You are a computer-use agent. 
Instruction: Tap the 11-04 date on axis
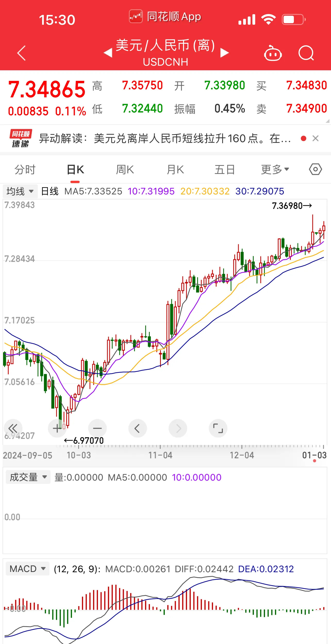(160, 455)
